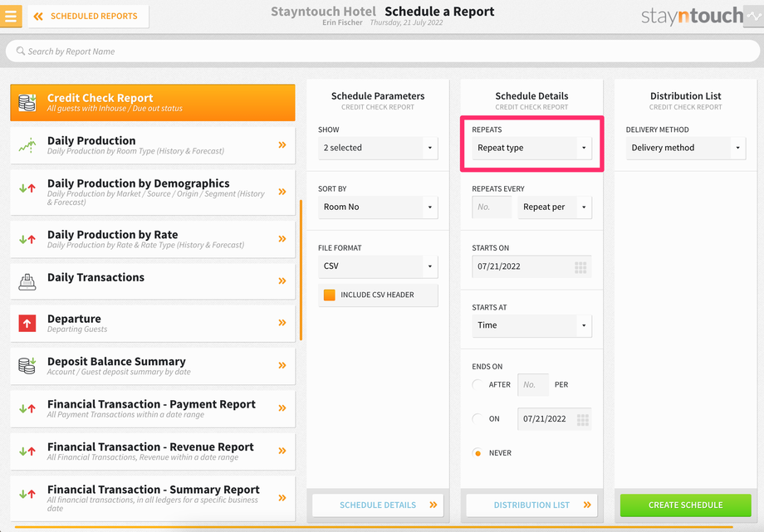This screenshot has height=532, width=764.
Task: Click the red Departure arrow icon
Action: click(27, 323)
